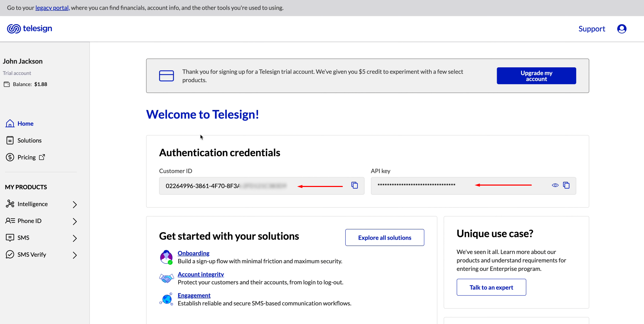This screenshot has width=644, height=324.
Task: Click the Upgrade my account button
Action: coord(536,76)
